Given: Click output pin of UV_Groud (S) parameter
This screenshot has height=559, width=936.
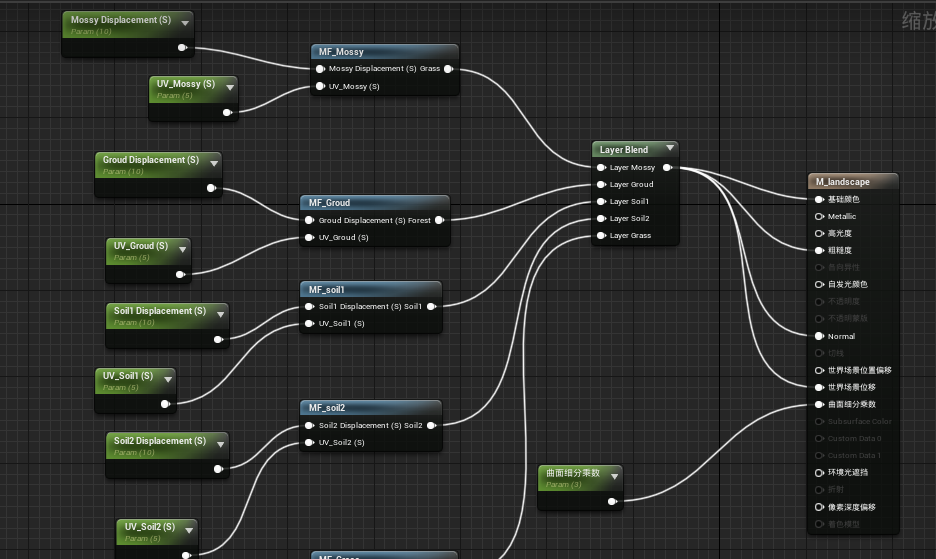Looking at the screenshot, I should pyautogui.click(x=180, y=275).
